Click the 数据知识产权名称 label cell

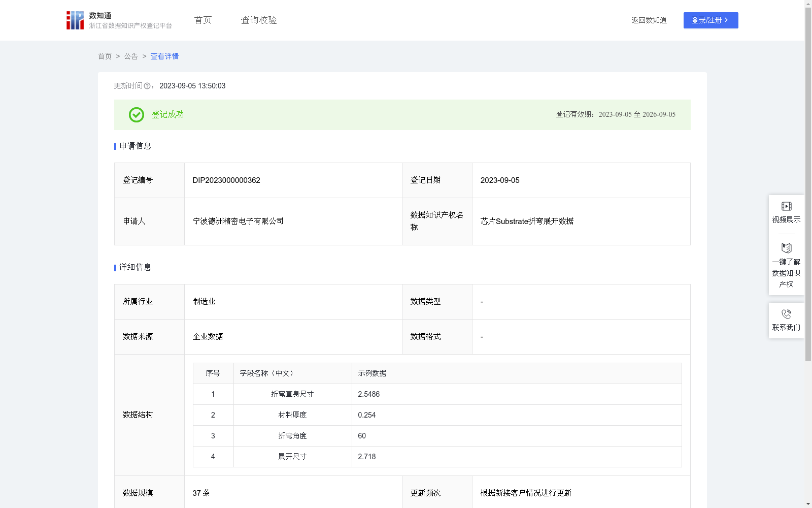pos(437,221)
